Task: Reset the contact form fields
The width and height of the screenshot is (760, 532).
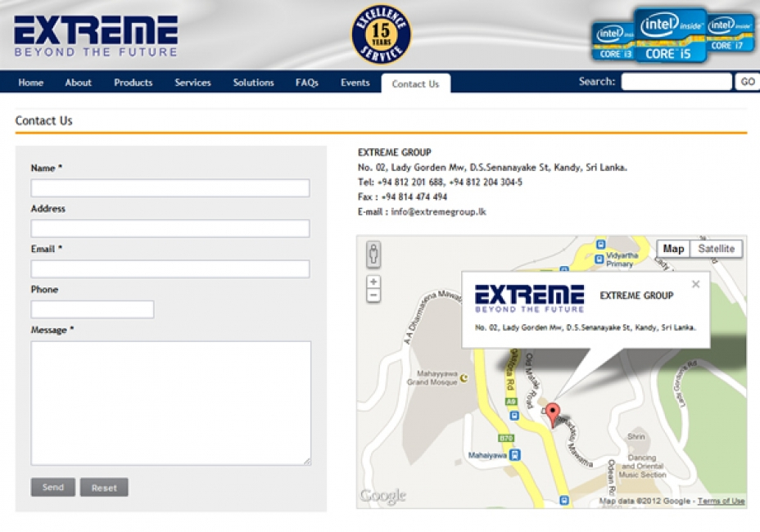Action: click(104, 488)
